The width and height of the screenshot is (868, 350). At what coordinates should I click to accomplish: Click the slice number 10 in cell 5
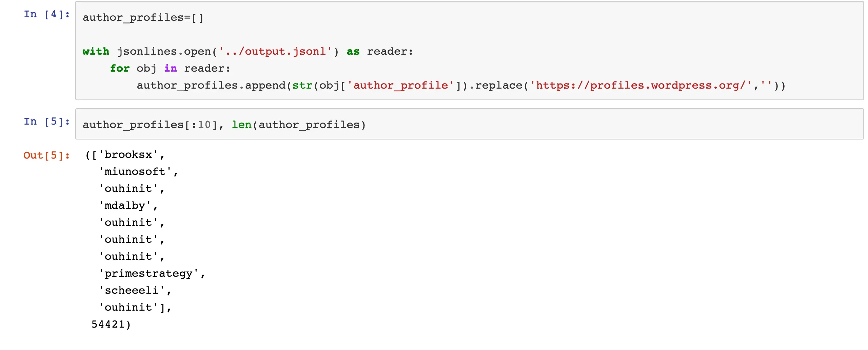tap(204, 125)
